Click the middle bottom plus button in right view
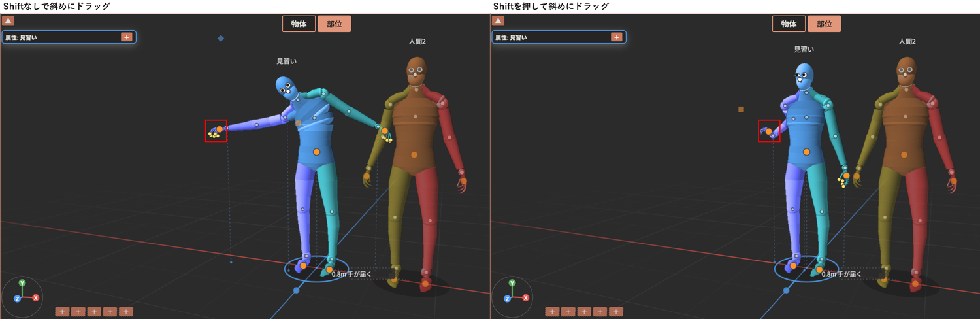Viewport: 980px width, 319px height. coord(584,312)
